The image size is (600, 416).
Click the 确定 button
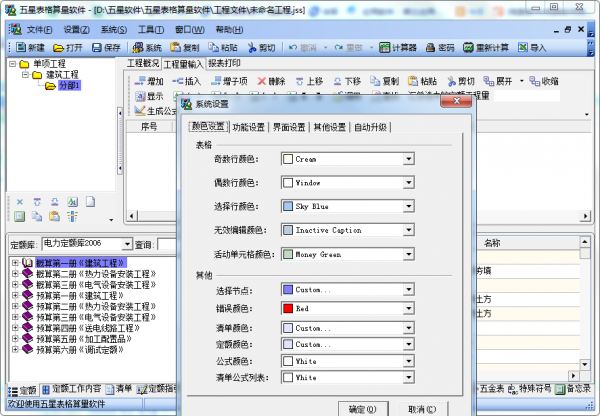coord(363,409)
